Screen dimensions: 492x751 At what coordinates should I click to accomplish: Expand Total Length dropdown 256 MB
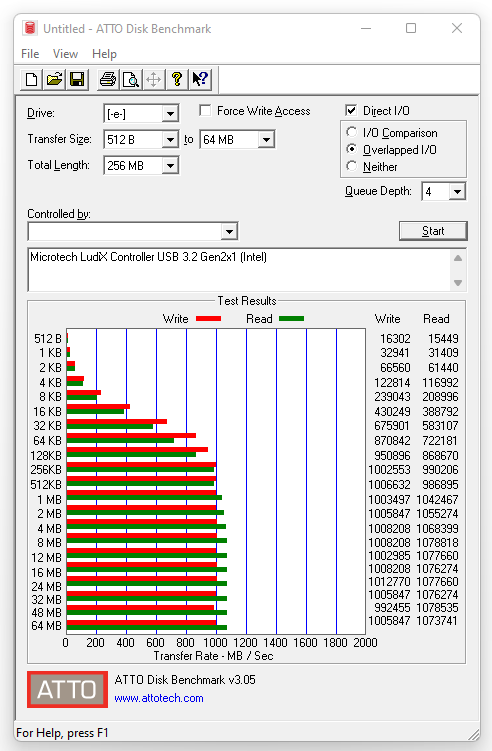tap(170, 166)
